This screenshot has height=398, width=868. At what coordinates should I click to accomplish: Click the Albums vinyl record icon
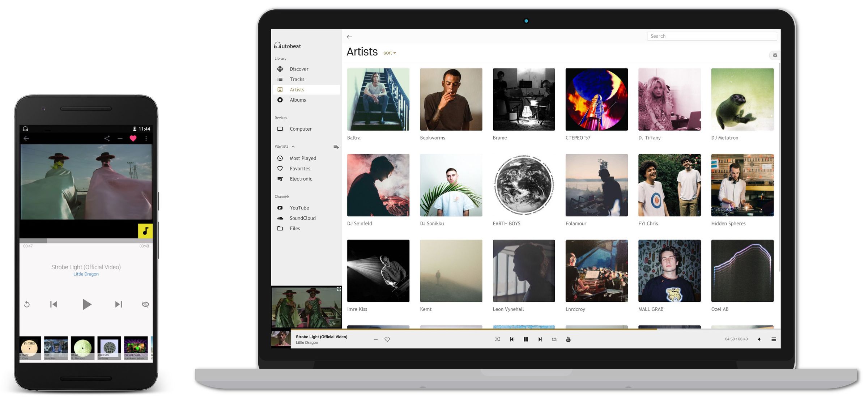click(x=280, y=100)
